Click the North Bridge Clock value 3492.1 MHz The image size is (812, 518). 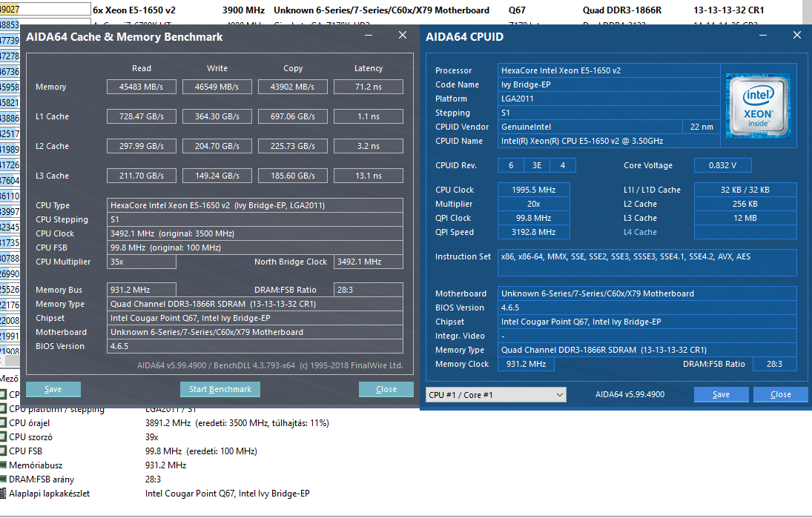(x=369, y=262)
